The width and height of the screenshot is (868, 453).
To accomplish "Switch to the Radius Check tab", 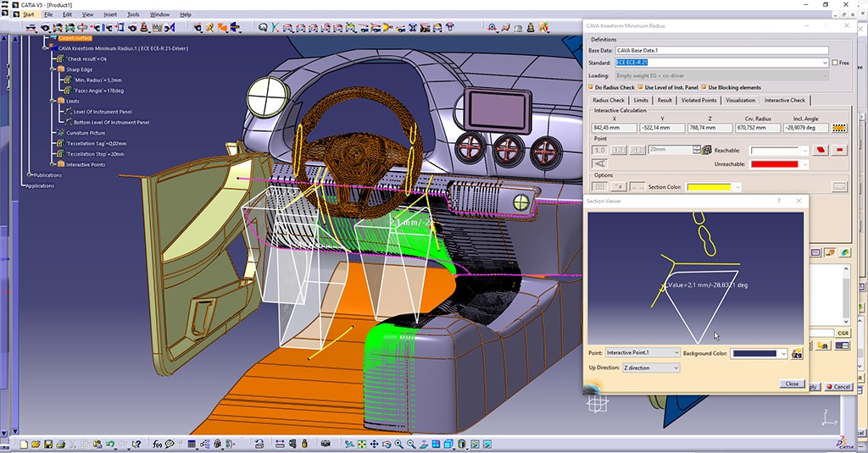I will pos(609,100).
